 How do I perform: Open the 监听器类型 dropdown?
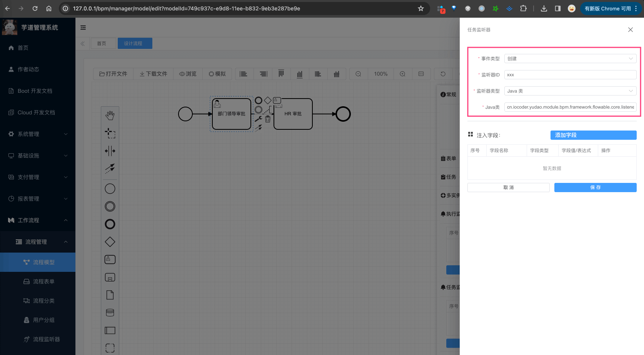point(570,91)
